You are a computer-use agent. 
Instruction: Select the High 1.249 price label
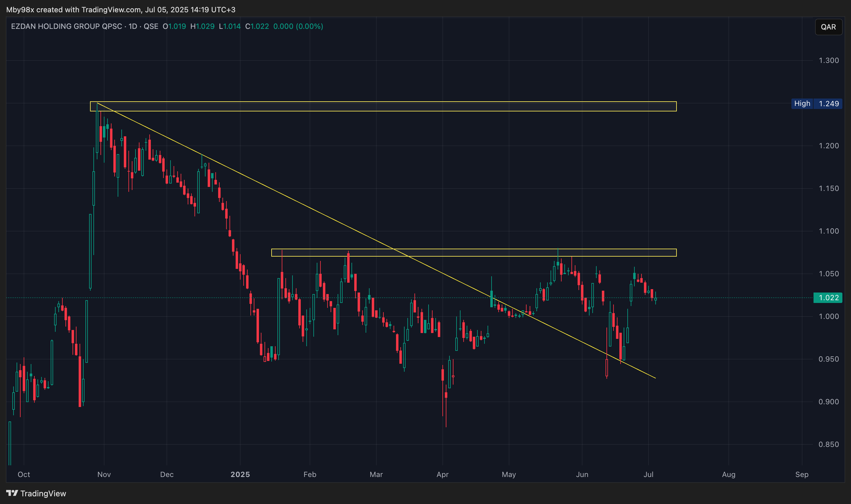click(817, 103)
